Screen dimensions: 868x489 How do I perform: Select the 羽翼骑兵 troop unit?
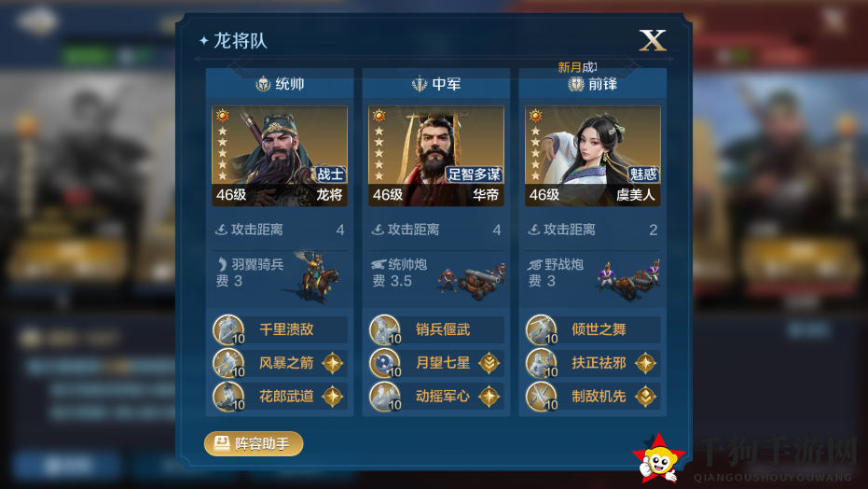click(280, 276)
